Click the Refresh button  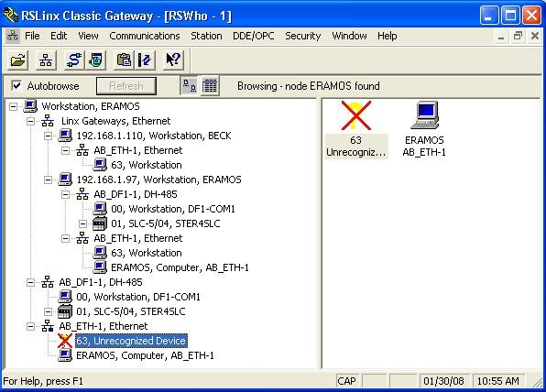(x=126, y=86)
